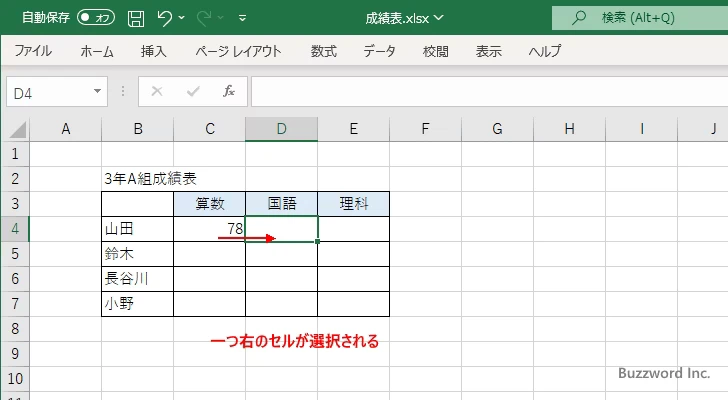Select row 9 header
The height and width of the screenshot is (400, 728).
click(x=15, y=354)
